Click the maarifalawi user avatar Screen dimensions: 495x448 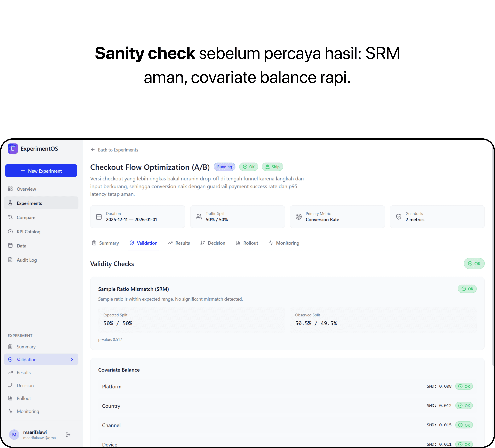(x=14, y=434)
